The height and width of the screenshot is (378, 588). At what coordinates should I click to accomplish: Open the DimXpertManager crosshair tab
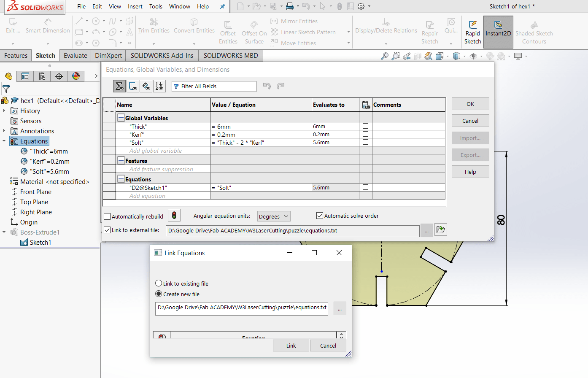(59, 76)
